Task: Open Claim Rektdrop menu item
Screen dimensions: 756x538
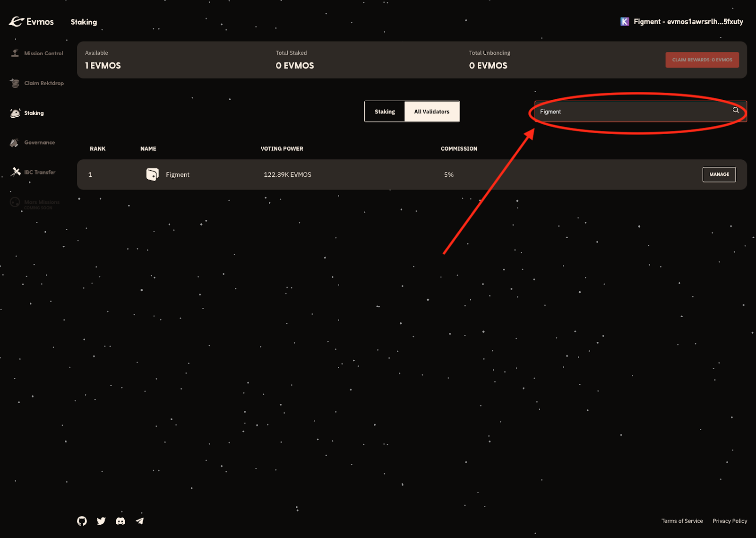Action: point(44,83)
